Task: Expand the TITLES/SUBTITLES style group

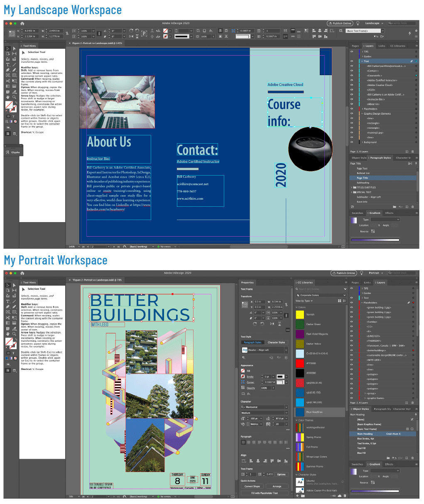Action: click(x=351, y=188)
